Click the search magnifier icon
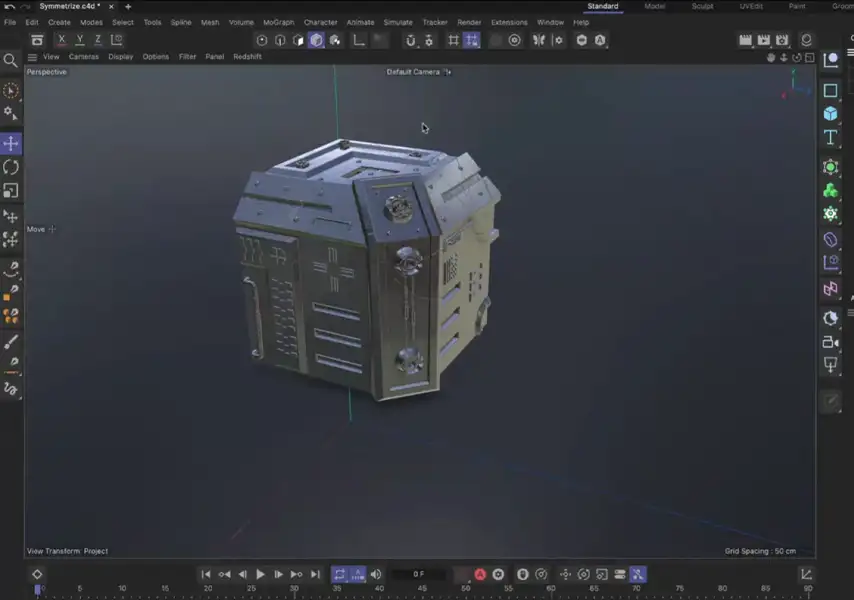Screen dimensions: 854x600 11,61
